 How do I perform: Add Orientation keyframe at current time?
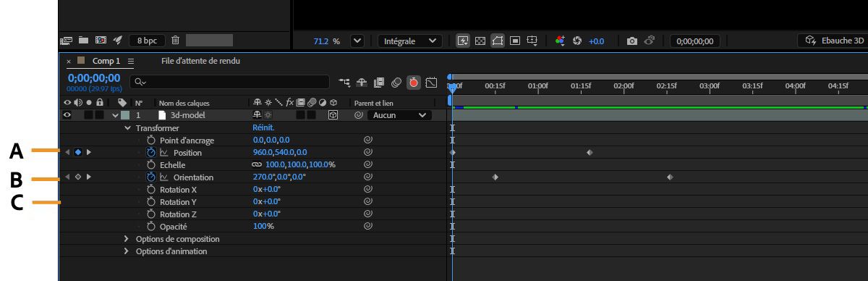(x=77, y=177)
